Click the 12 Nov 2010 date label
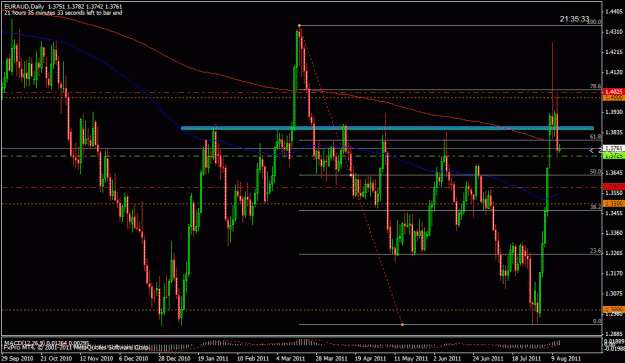This screenshot has width=625, height=363. [96, 359]
